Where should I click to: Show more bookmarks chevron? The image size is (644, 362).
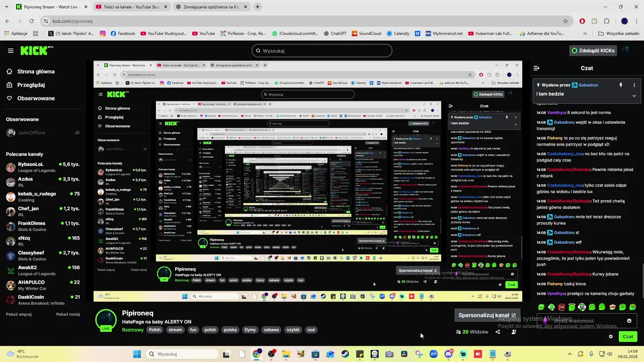coord(585,34)
